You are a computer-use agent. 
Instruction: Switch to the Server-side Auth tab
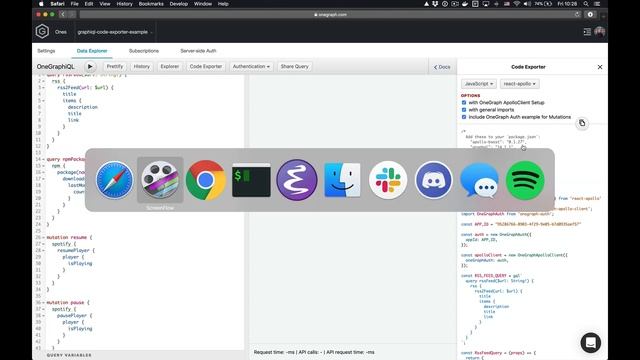point(198,51)
